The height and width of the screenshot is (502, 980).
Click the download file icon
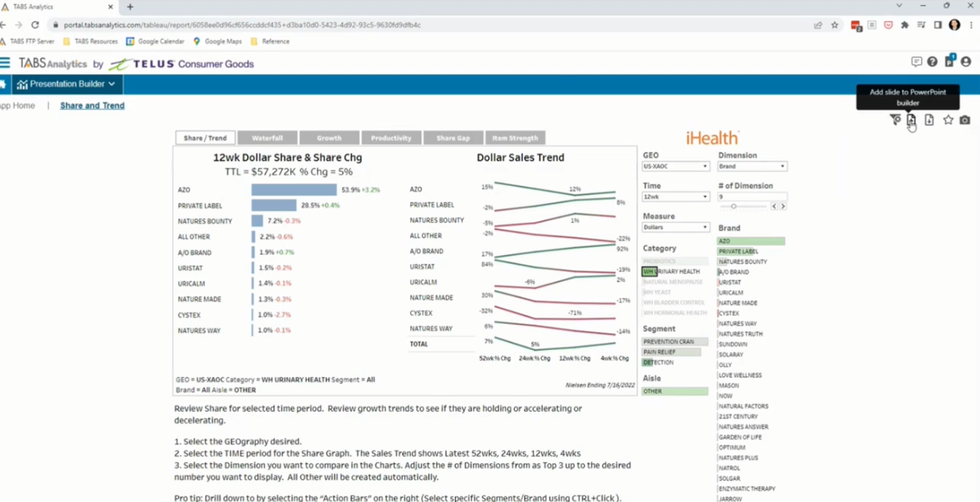click(x=929, y=120)
